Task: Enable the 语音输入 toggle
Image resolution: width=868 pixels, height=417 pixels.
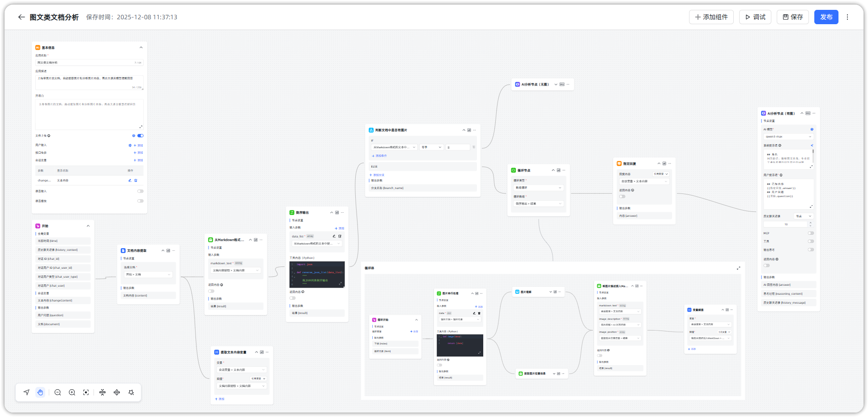Action: (140, 191)
